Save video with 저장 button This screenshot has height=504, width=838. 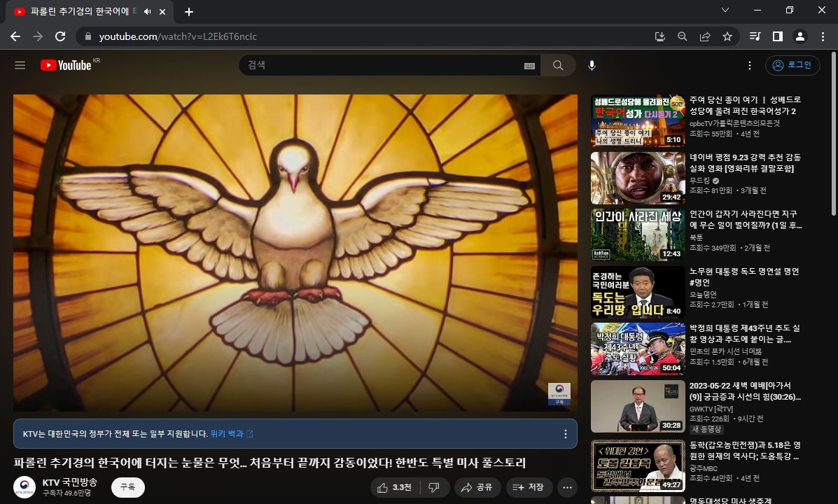[x=529, y=487]
